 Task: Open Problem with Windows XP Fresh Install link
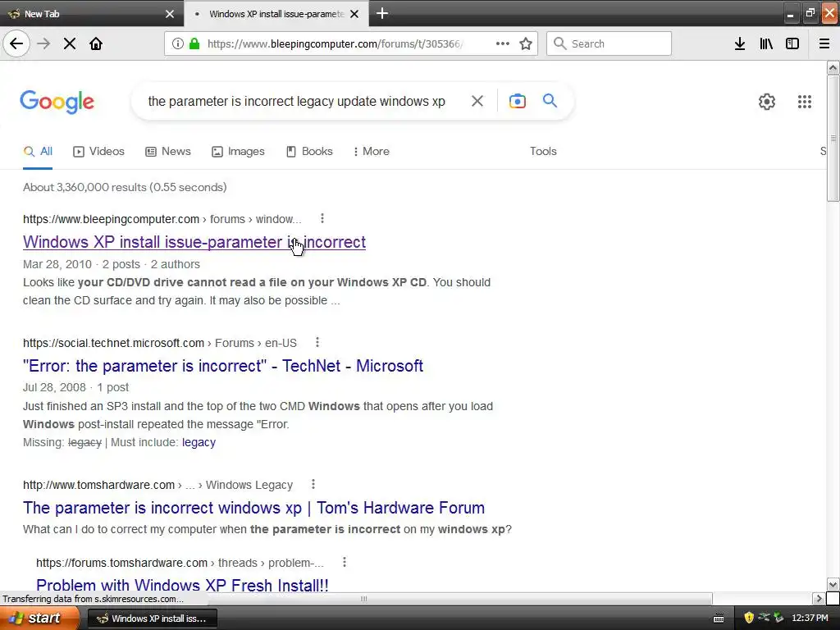pos(182,584)
